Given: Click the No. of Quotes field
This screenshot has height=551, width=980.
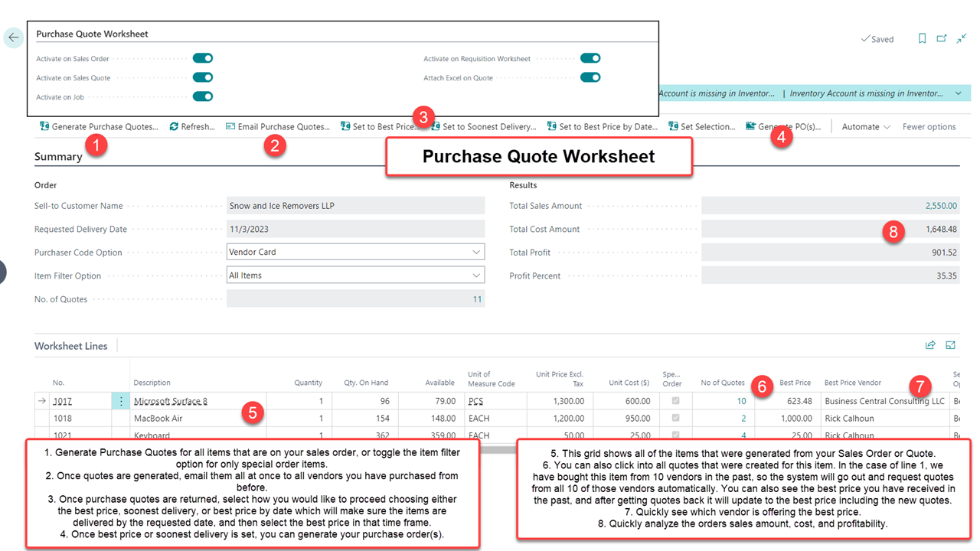Looking at the screenshot, I should [x=355, y=298].
